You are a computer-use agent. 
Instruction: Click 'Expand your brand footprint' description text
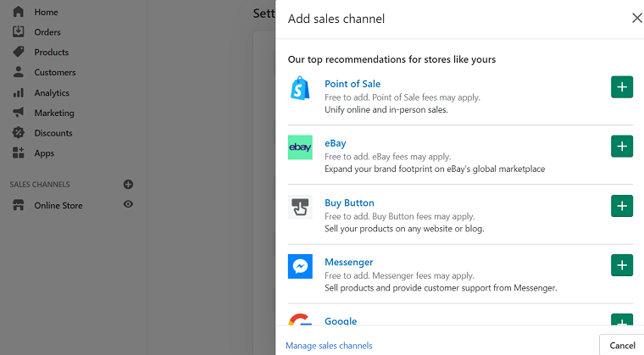click(435, 169)
